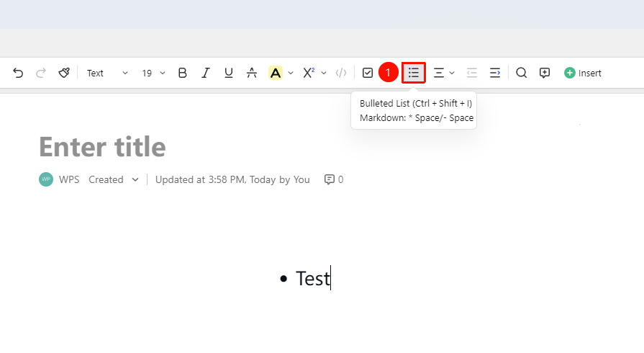Expand the font color options arrow
The height and width of the screenshot is (353, 644).
click(291, 73)
